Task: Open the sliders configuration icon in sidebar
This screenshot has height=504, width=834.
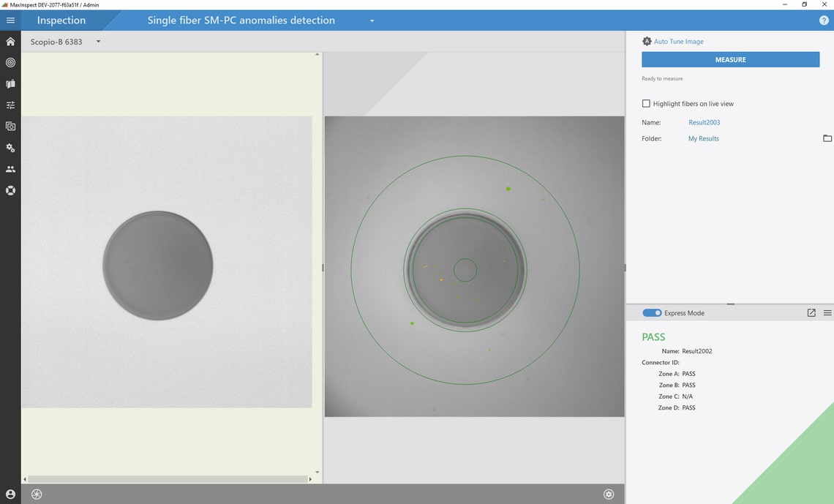Action: coord(10,105)
